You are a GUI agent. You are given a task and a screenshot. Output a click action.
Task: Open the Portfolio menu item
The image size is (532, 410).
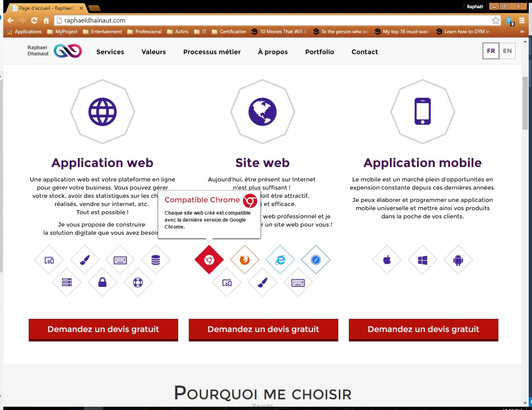320,52
